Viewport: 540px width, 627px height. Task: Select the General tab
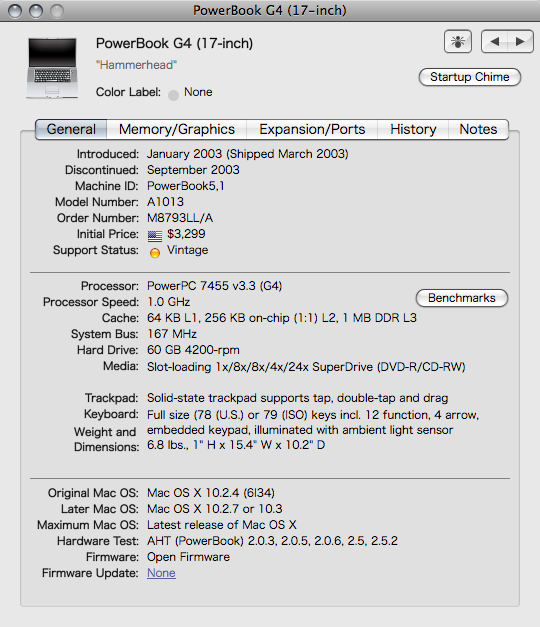point(71,129)
